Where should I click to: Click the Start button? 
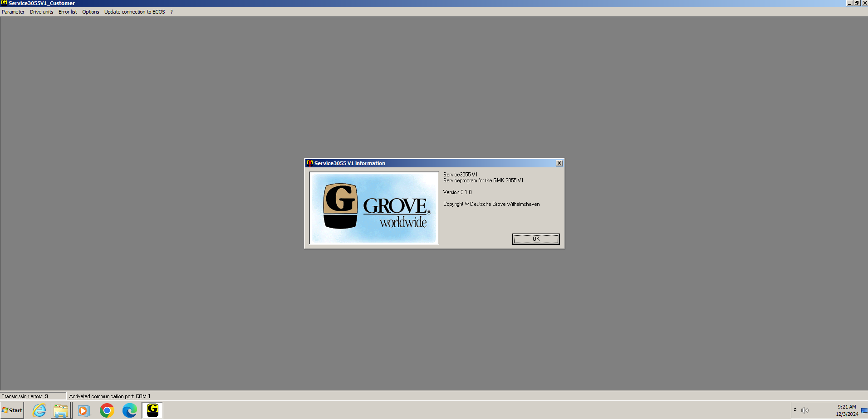coord(11,410)
